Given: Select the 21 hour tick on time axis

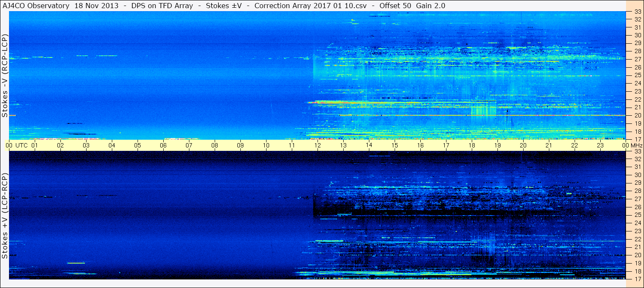Looking at the screenshot, I should [549, 145].
